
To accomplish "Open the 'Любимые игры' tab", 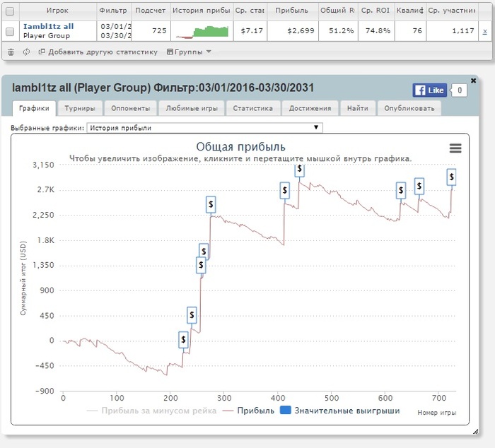I will click(192, 109).
